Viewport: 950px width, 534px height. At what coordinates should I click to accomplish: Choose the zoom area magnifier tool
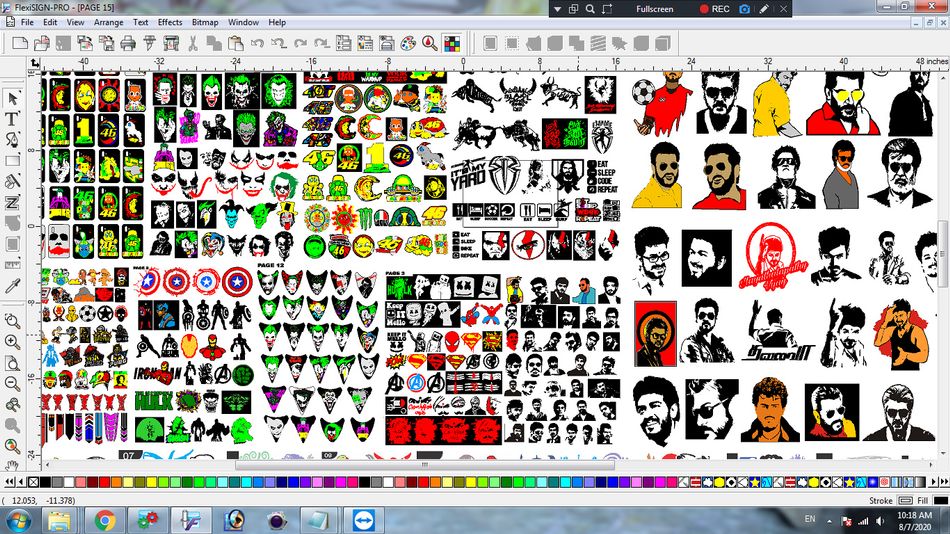click(x=12, y=321)
